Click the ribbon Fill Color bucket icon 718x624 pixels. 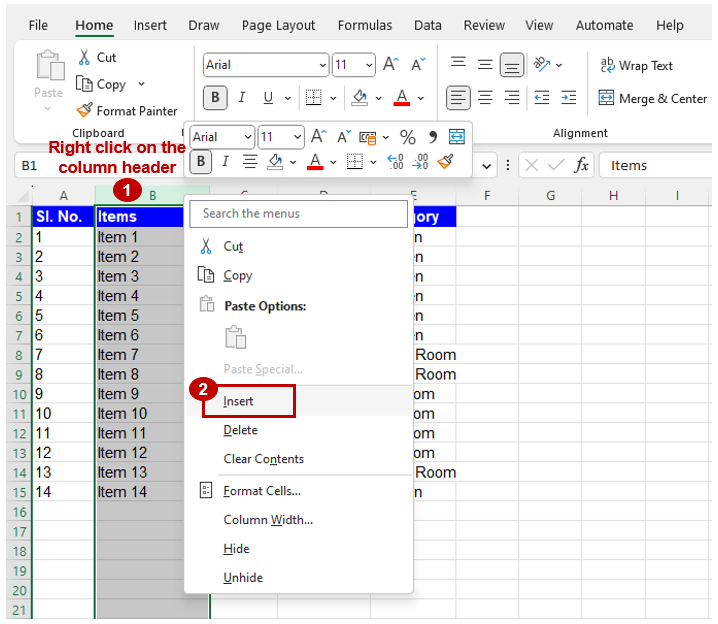pyautogui.click(x=359, y=98)
